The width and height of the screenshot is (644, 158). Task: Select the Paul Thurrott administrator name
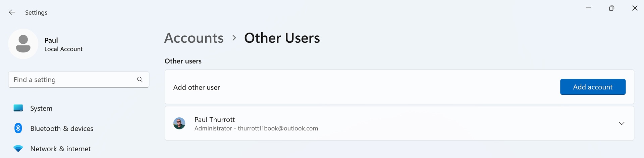tap(215, 120)
